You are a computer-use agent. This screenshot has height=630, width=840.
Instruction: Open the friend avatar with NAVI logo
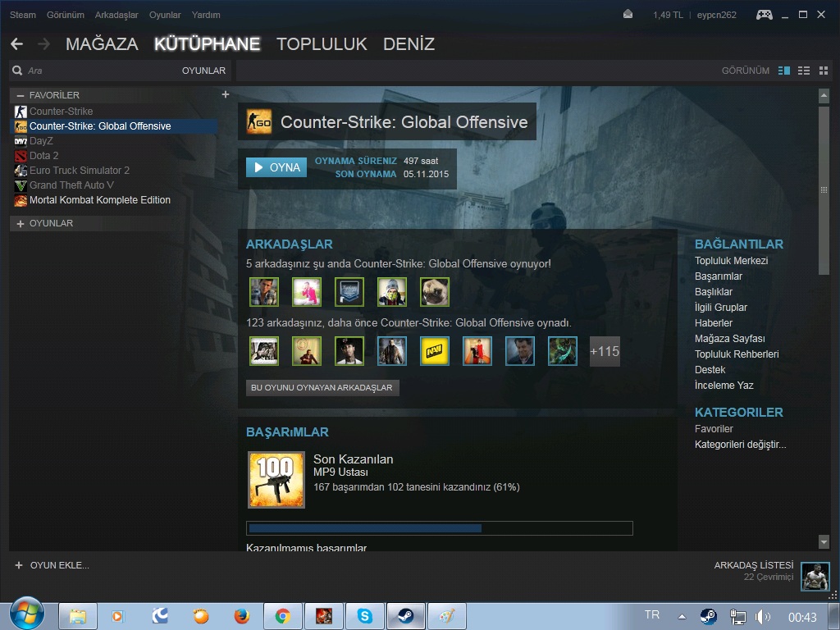[435, 351]
